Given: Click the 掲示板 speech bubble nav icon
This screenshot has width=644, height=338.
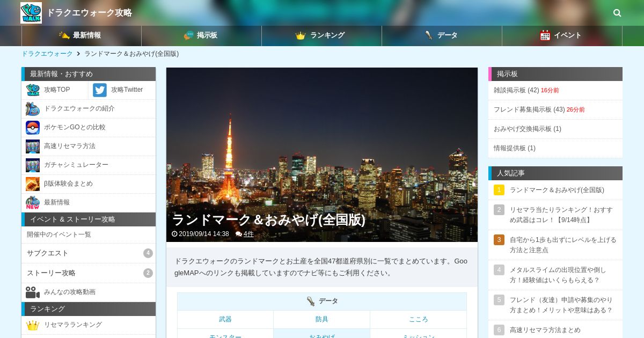Looking at the screenshot, I should click(188, 35).
